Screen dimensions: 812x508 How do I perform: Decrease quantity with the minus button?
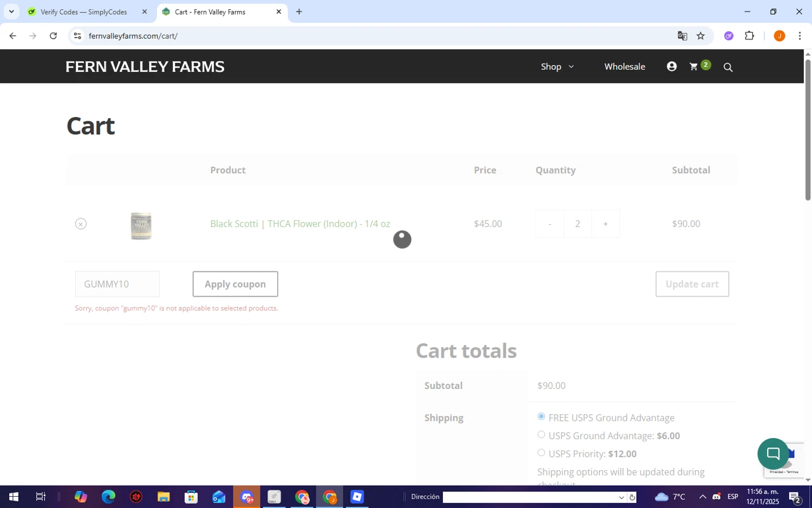tap(549, 224)
